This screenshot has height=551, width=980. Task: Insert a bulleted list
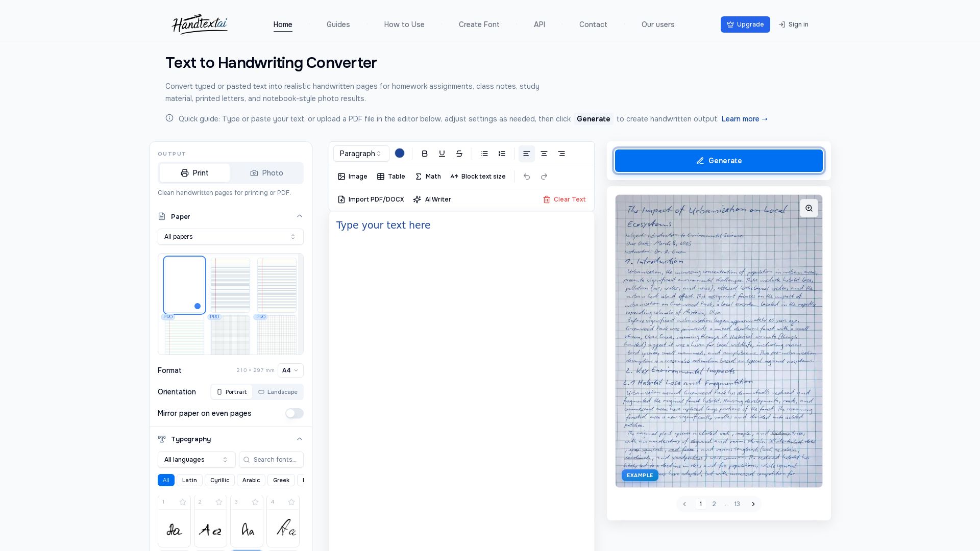(484, 154)
